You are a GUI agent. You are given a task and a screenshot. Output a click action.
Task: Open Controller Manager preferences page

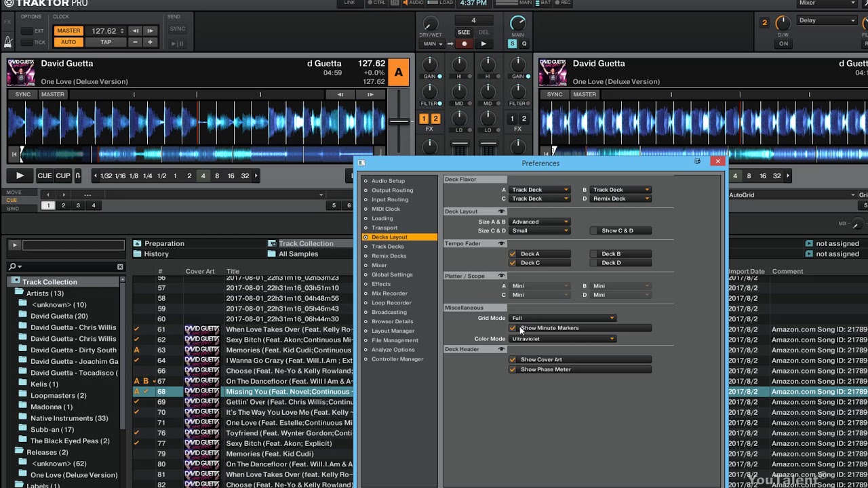pos(397,359)
